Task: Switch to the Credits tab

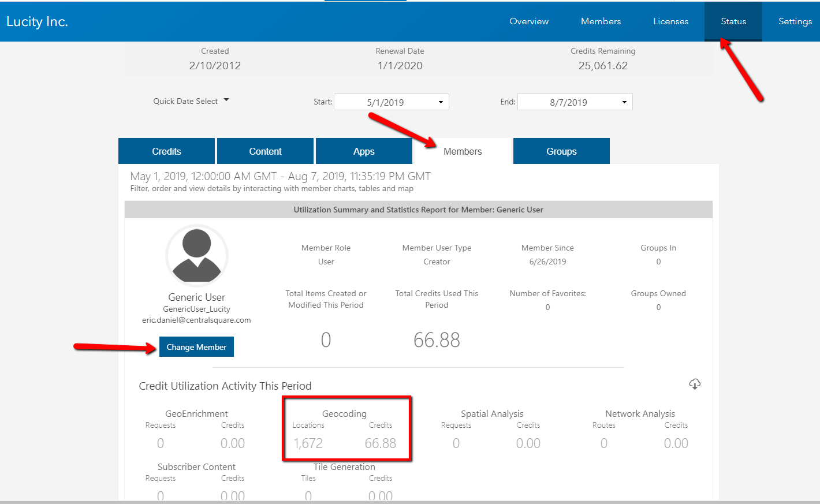Action: click(166, 151)
